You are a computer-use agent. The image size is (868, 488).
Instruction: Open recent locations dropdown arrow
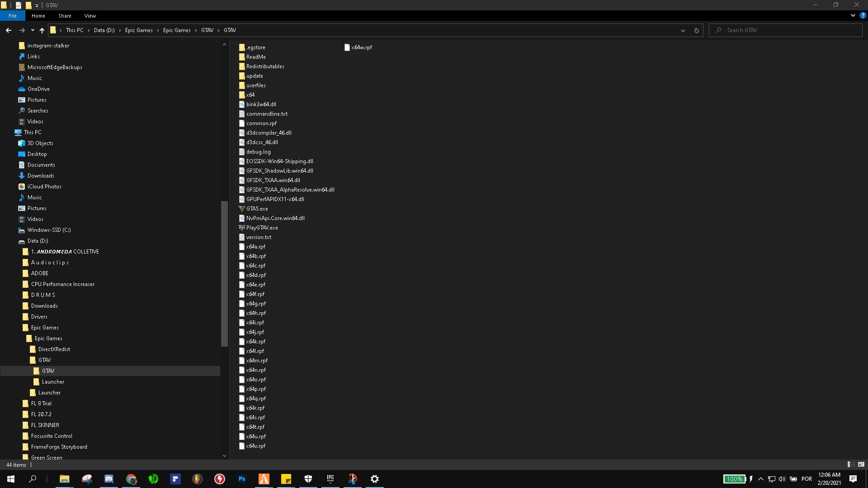[33, 30]
